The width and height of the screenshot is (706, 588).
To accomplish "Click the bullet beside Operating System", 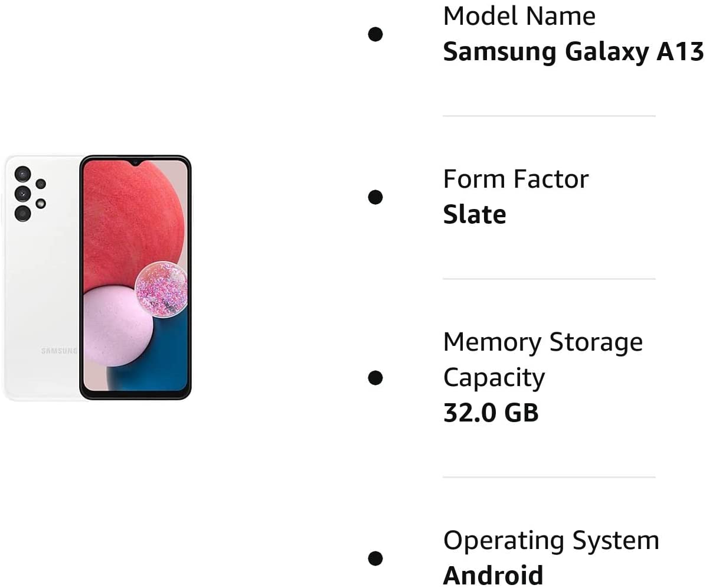I will point(375,558).
